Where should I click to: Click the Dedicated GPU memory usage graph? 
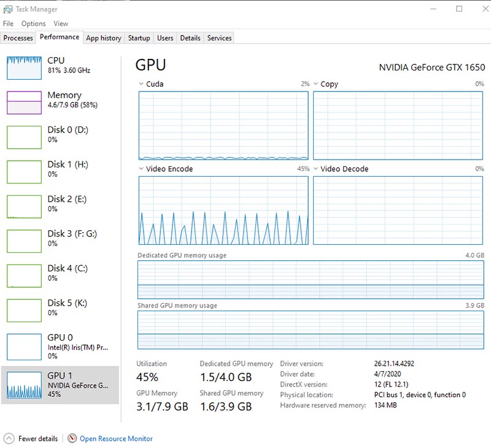pos(311,280)
